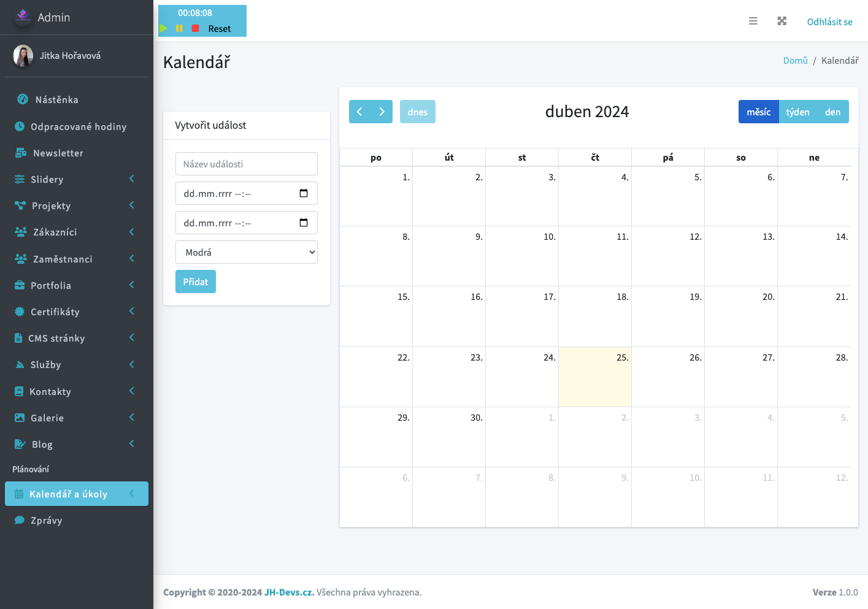Open Odpracované hodiny in sidebar

click(78, 126)
